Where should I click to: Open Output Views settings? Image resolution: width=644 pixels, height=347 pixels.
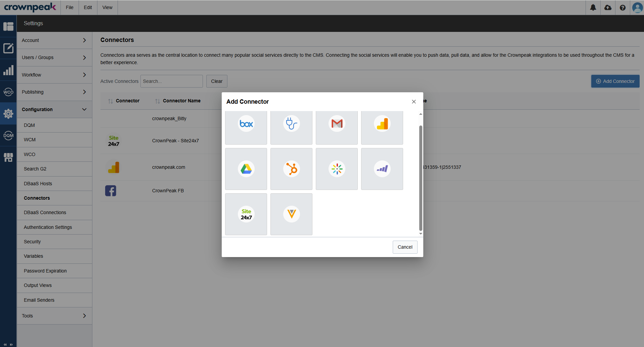click(x=54, y=285)
